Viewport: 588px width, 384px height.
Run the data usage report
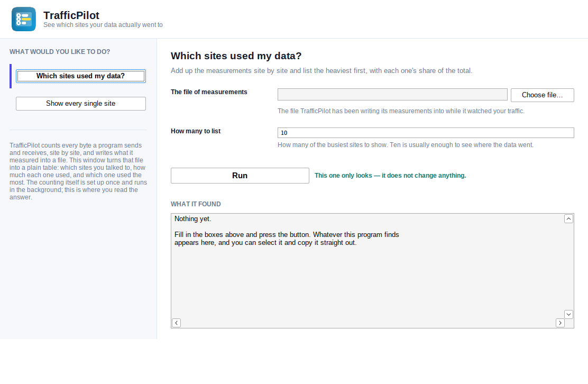[x=240, y=176]
